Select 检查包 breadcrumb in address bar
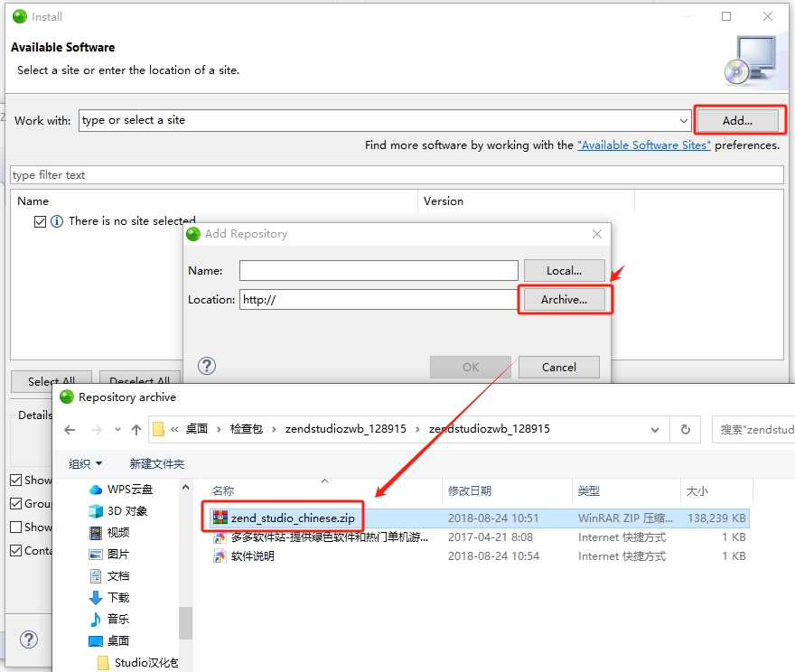The height and width of the screenshot is (672, 795). pos(247,429)
